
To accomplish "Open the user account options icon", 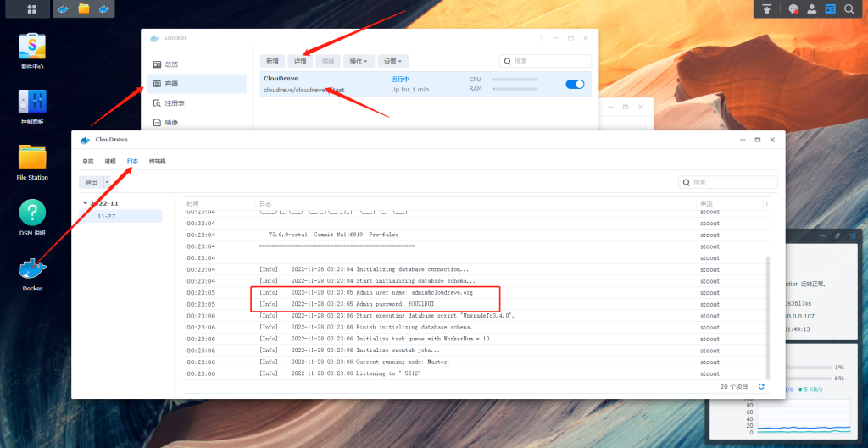I will click(811, 8).
